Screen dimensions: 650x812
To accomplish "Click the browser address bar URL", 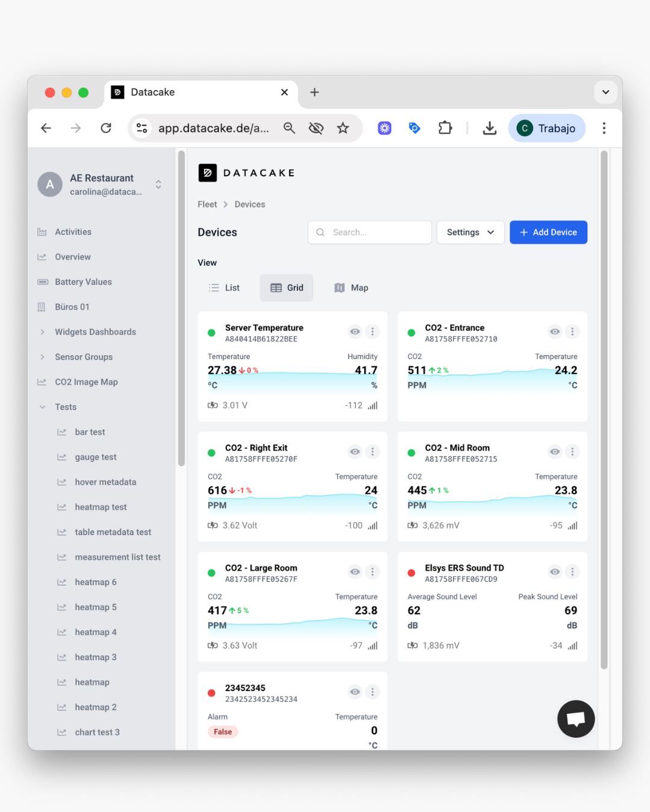I will tap(214, 128).
